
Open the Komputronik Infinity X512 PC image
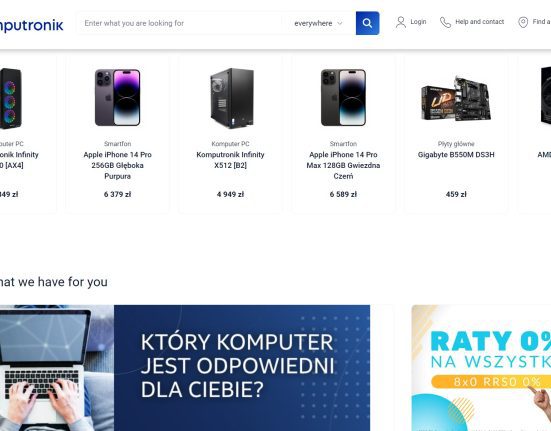click(232, 98)
